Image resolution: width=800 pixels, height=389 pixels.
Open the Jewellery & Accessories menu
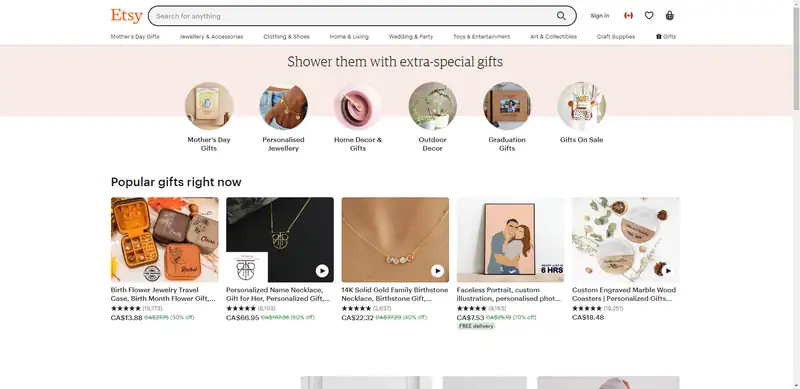tap(211, 37)
